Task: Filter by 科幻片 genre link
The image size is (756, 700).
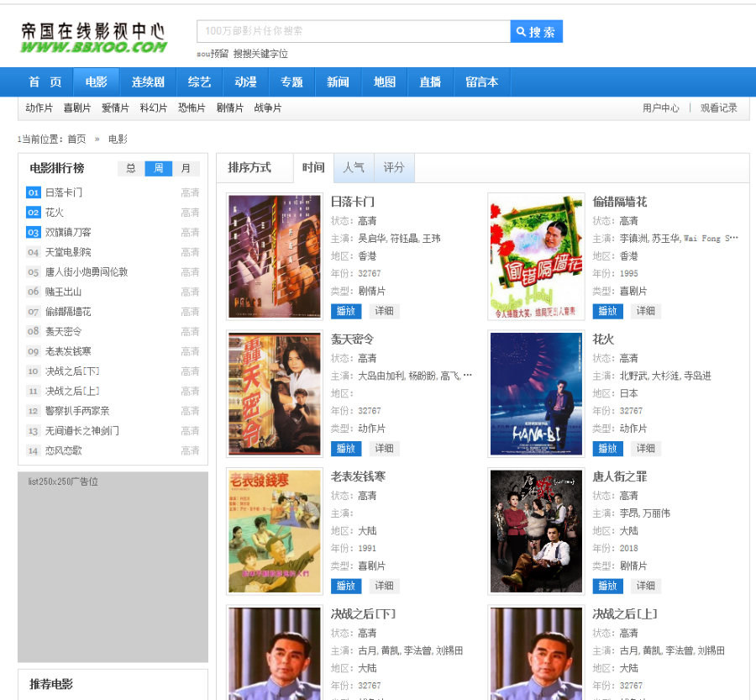Action: click(154, 108)
